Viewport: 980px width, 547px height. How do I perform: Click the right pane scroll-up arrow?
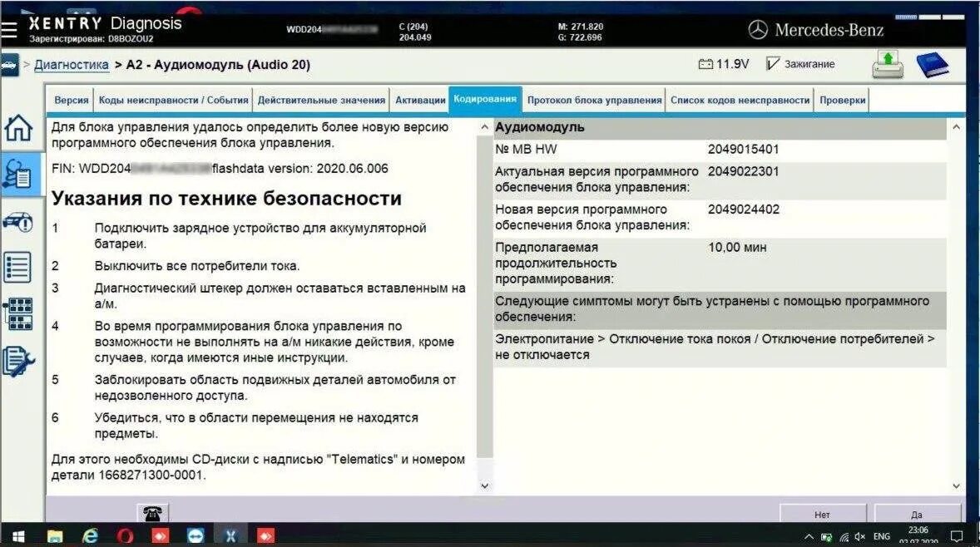[956, 126]
